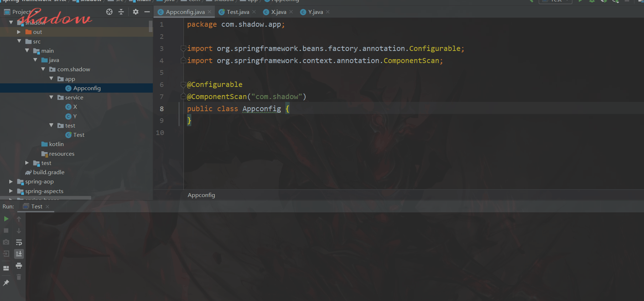Screen dimensions: 644x301
Task: Click the class icon next to Appconfig
Action: pos(68,88)
